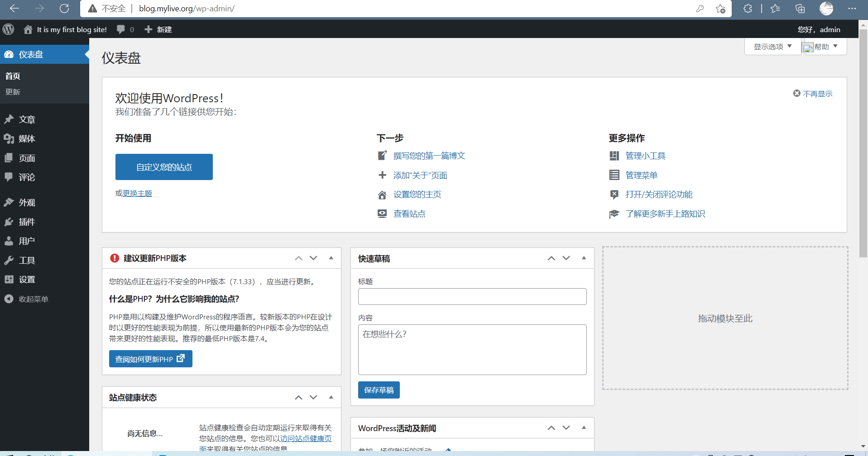Viewport: 868px width, 456px height.
Task: Click the 撰写您的第一篇博文 link
Action: [x=429, y=156]
